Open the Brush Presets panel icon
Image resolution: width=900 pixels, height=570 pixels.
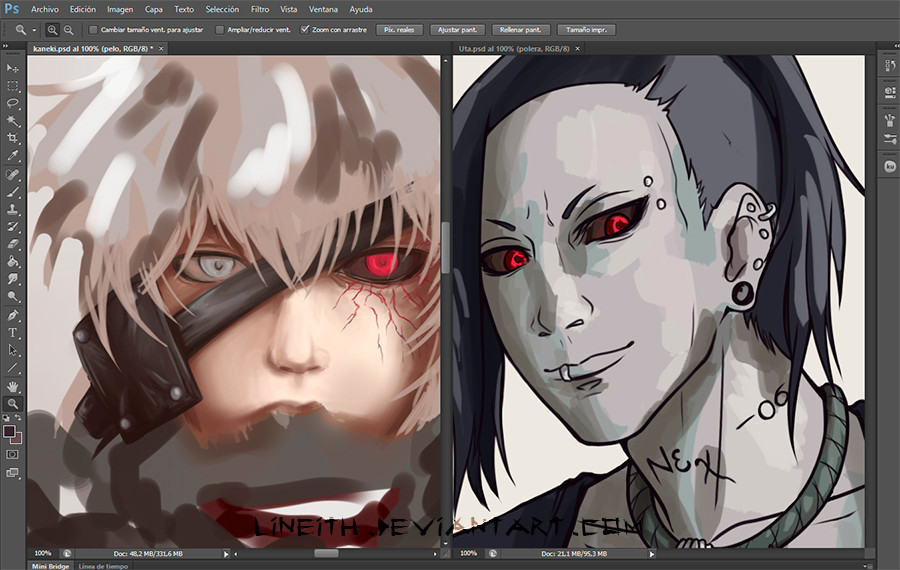coord(890,120)
